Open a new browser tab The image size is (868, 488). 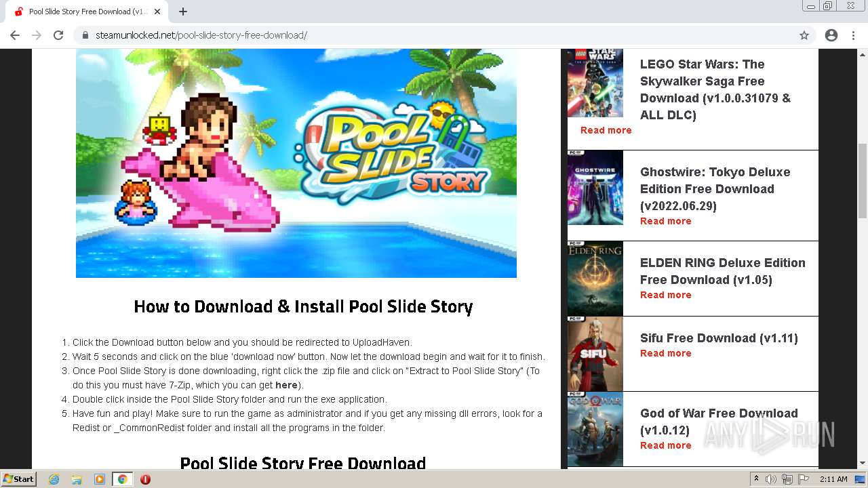(183, 12)
